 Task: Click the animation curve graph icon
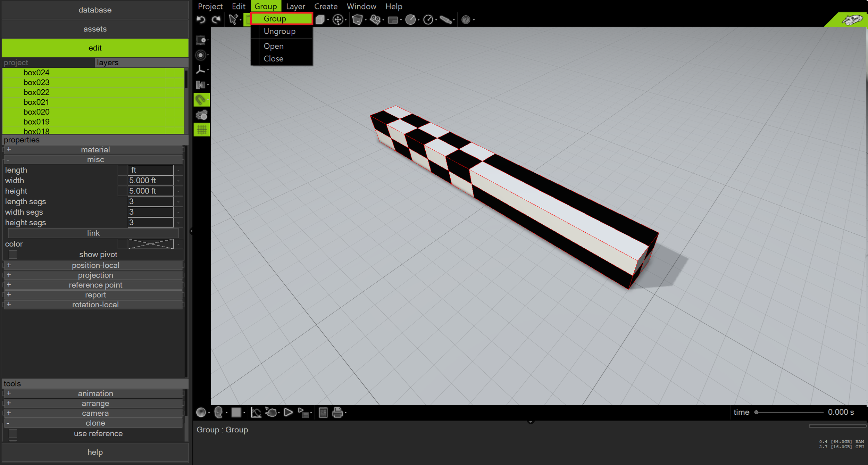[x=256, y=413]
